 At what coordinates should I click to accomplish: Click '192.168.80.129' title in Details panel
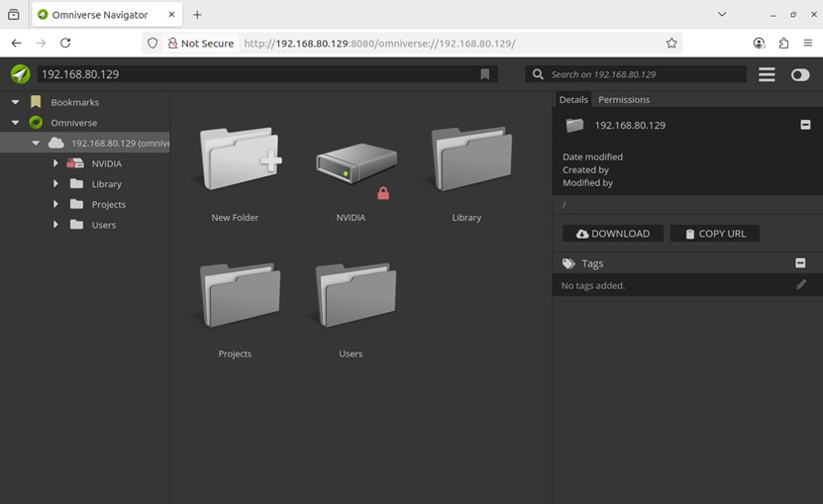630,125
